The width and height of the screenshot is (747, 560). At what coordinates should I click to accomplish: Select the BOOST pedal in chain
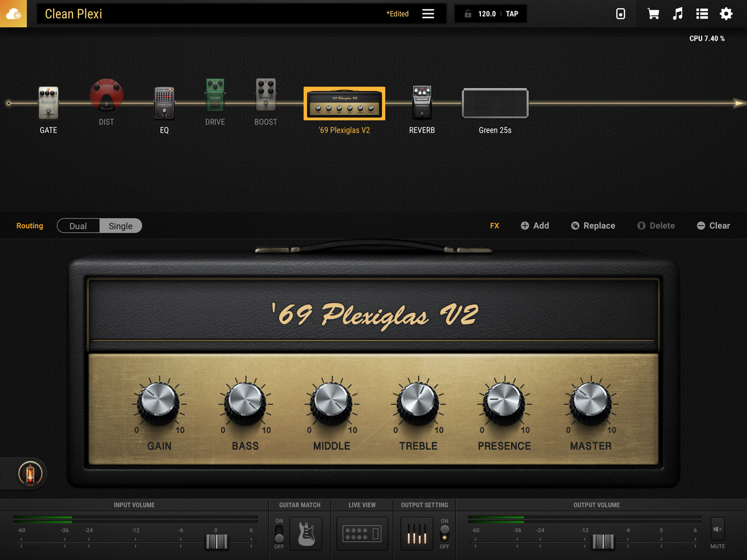tap(266, 94)
